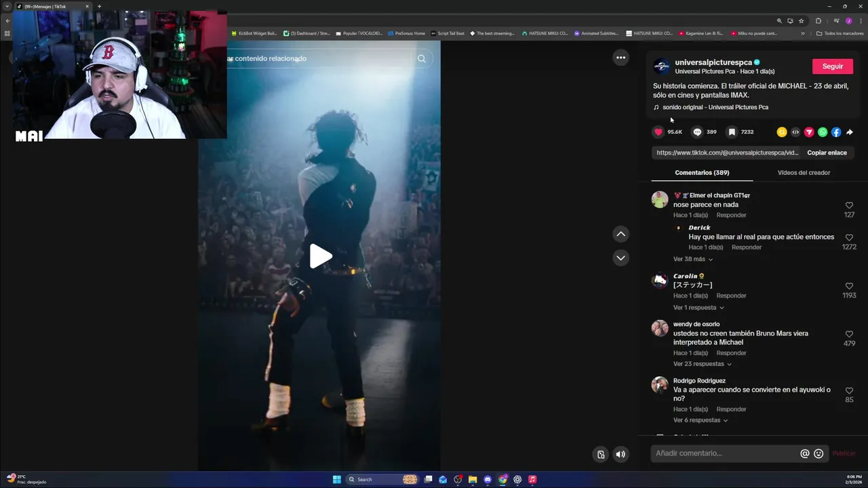Open the browser extensions puzzle icon
This screenshot has width=868, height=488.
[818, 21]
